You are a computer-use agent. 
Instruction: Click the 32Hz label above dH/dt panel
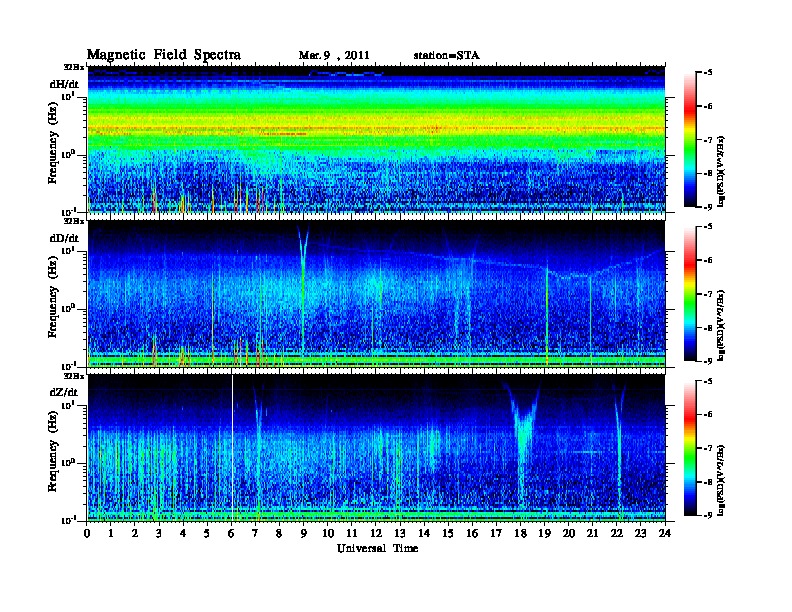74,67
